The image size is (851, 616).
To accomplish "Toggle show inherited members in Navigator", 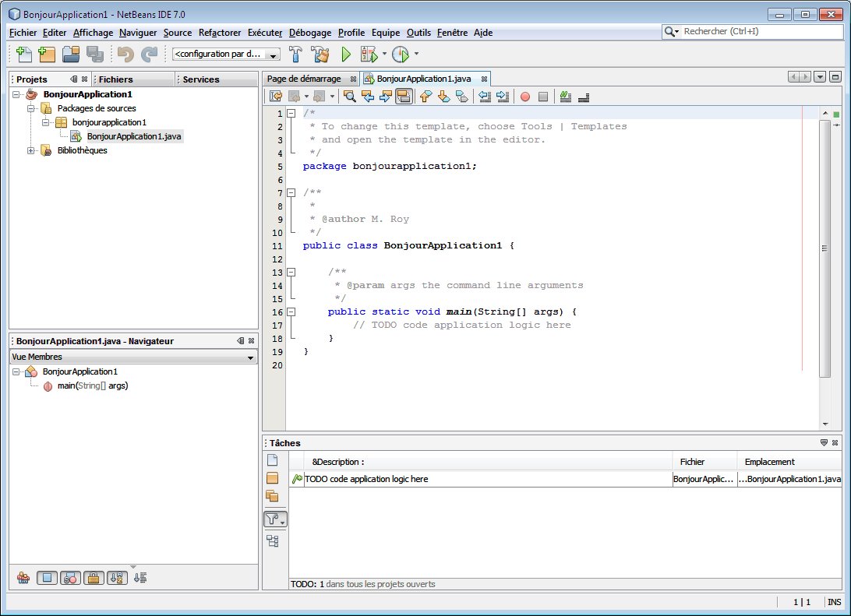I will 23,578.
